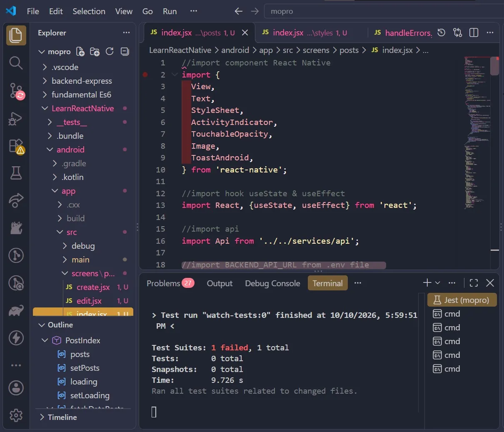Close the bottom terminal panel
Image resolution: width=504 pixels, height=432 pixels.
[490, 283]
